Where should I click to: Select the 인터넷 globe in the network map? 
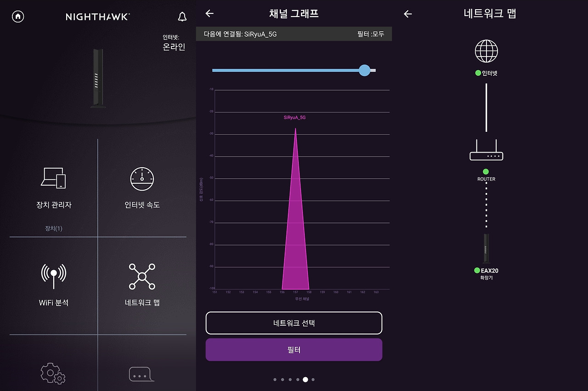tap(486, 51)
